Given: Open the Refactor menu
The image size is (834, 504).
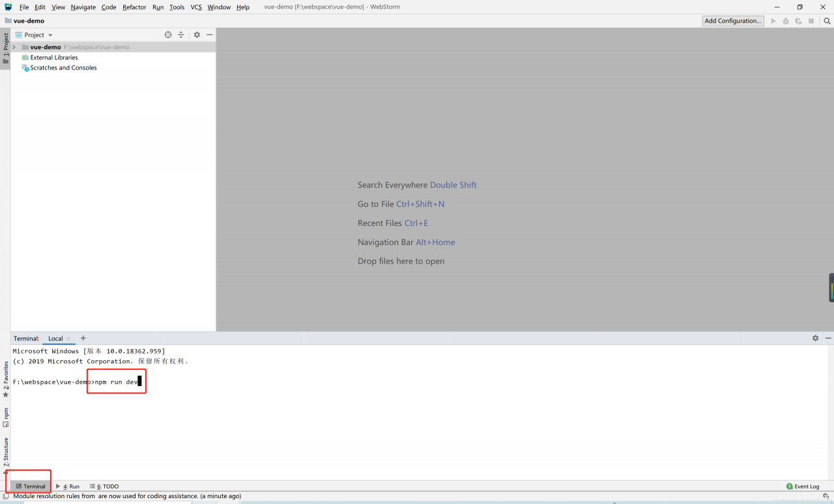Looking at the screenshot, I should point(134,7).
